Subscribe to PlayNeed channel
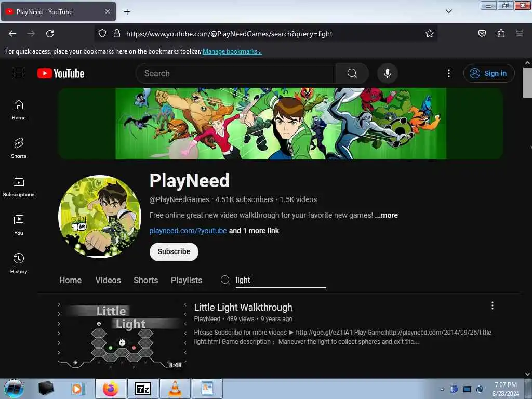The image size is (532, 399). [x=174, y=252]
